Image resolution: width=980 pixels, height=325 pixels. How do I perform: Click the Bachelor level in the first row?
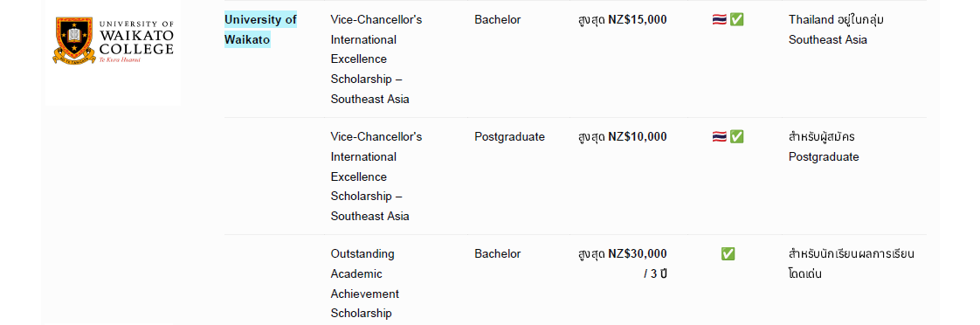pos(498,20)
